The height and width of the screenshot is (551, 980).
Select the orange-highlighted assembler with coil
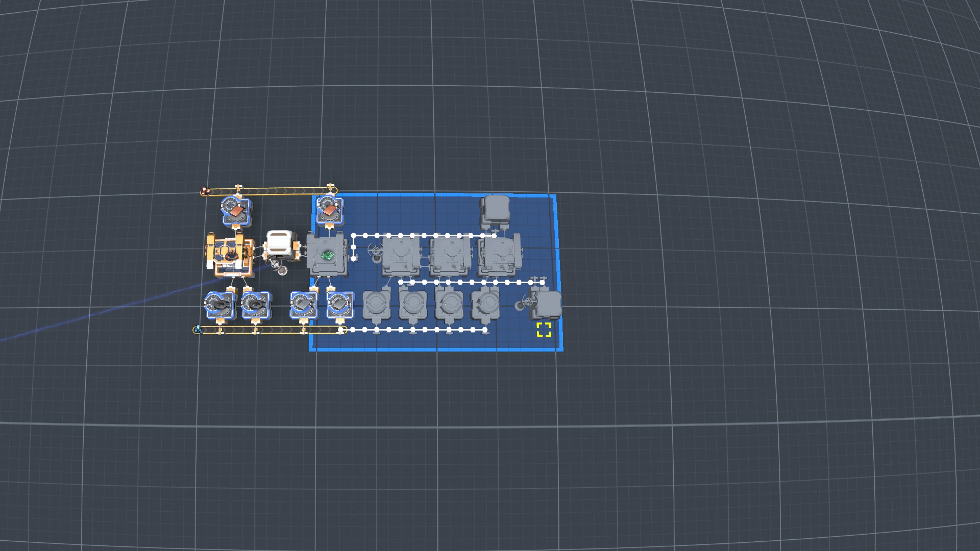tap(230, 254)
